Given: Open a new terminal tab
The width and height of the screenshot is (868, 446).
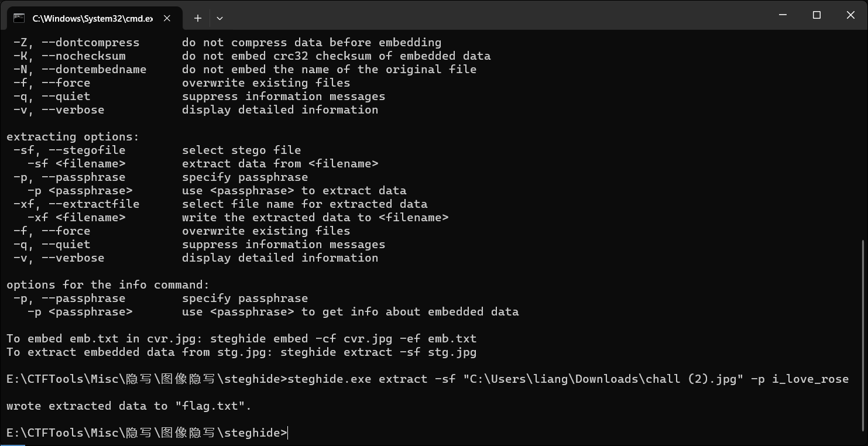Looking at the screenshot, I should [198, 18].
